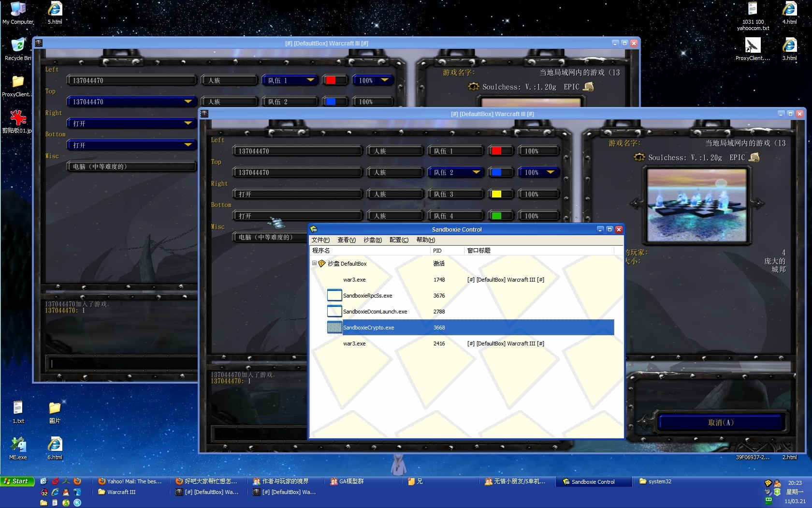
Task: Click the chat input field in back Warcraft window
Action: point(122,363)
